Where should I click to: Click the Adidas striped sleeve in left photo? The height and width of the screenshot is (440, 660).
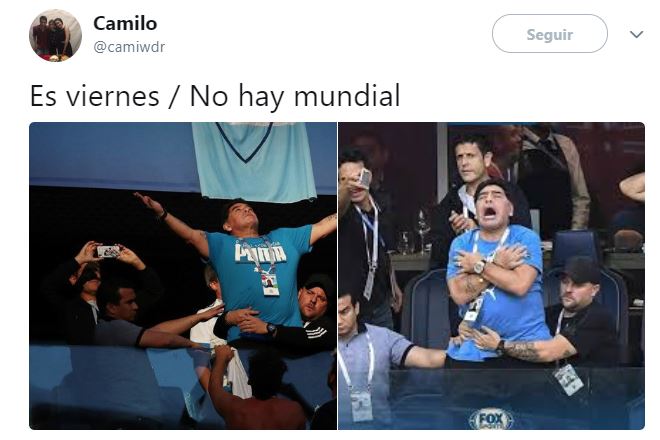pos(317,332)
